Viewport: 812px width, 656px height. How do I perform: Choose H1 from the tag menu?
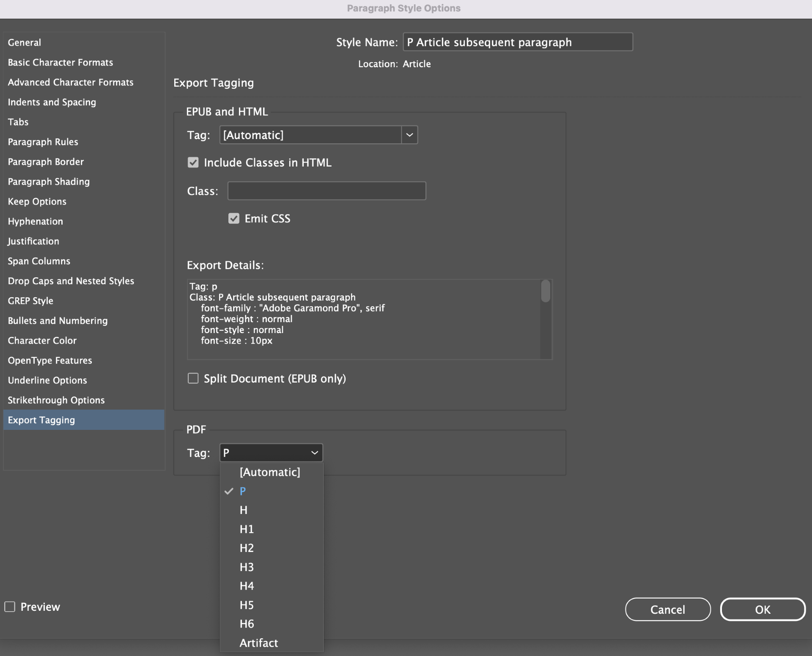click(x=247, y=529)
